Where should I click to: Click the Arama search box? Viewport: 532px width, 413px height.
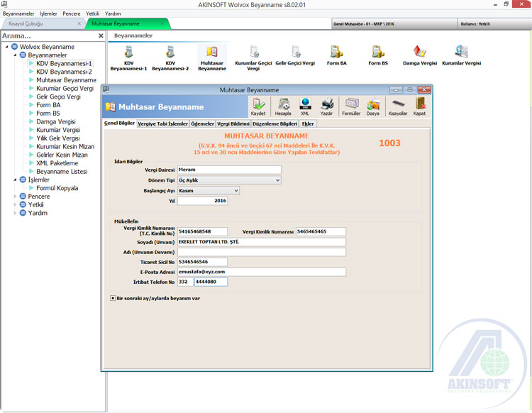tap(49, 35)
